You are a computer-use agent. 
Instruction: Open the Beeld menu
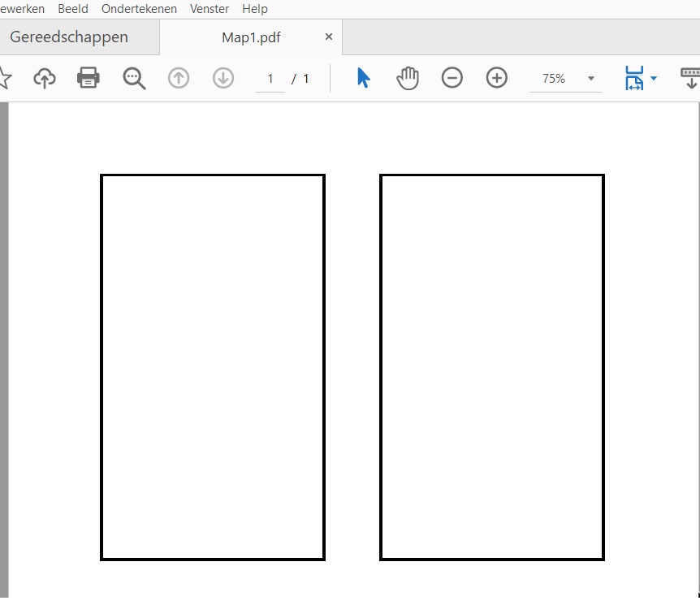[73, 9]
